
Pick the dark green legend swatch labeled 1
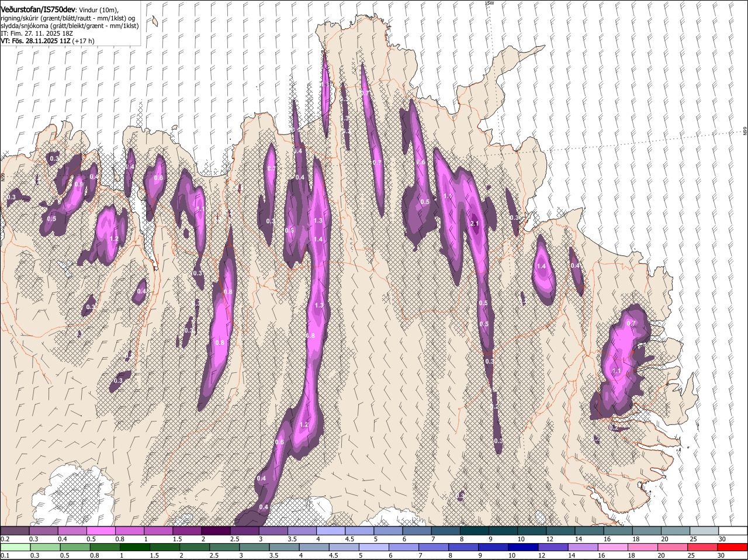pyautogui.click(x=134, y=548)
